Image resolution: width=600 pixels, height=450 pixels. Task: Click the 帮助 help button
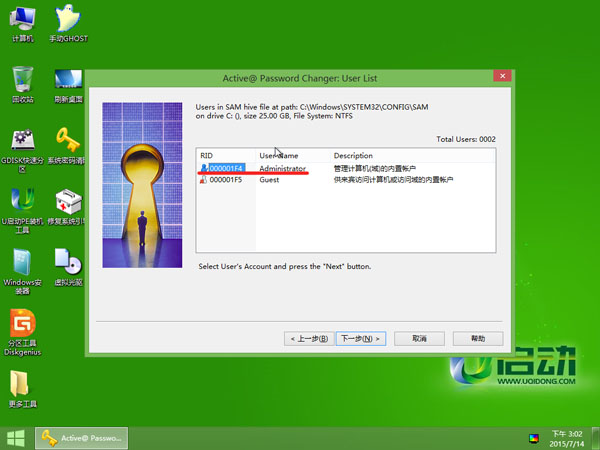coord(478,339)
